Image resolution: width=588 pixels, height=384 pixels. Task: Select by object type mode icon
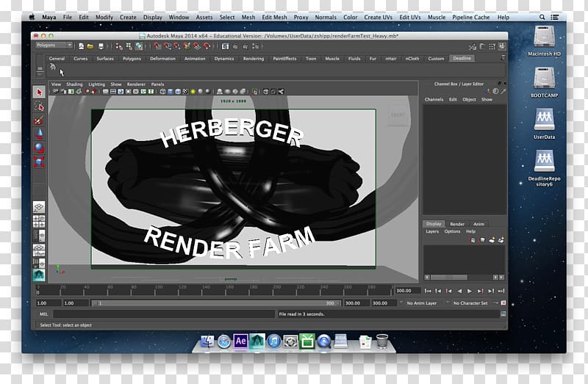coord(129,46)
